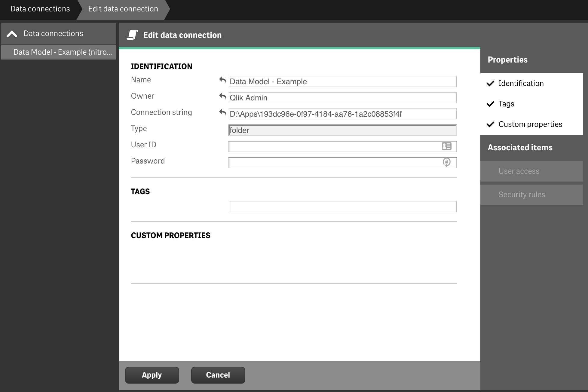
Task: Go to Data connections breadcrumb
Action: [x=40, y=9]
